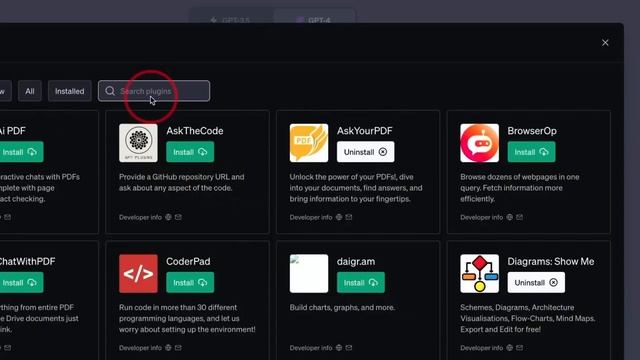
Task: Click Developer info text under AskYourPDF
Action: (x=311, y=217)
